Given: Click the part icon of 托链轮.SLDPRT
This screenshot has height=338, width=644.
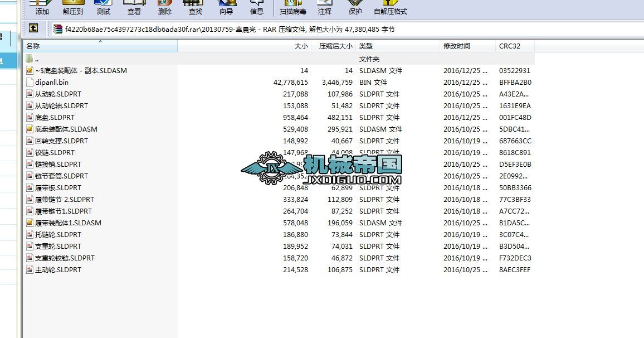Looking at the screenshot, I should tap(29, 235).
